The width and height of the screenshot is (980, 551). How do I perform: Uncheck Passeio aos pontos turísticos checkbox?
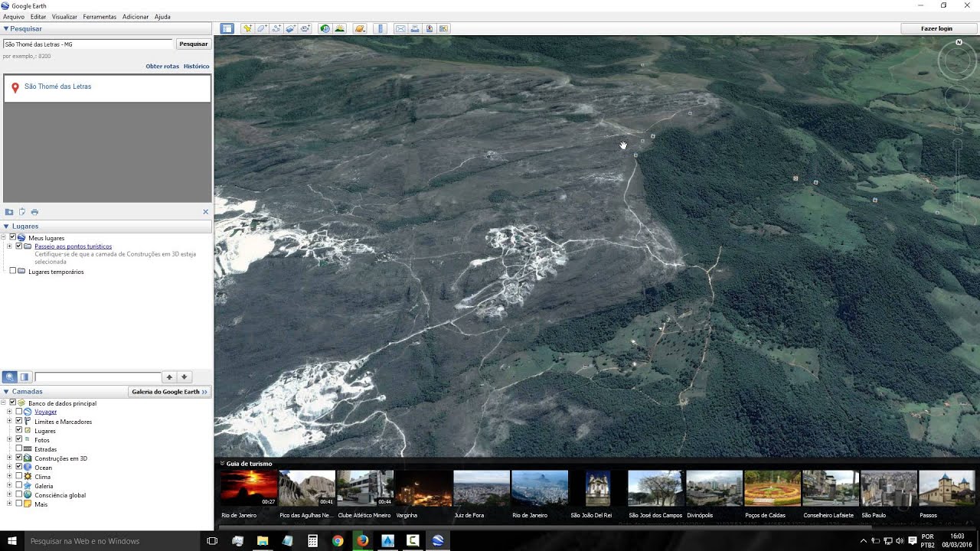[19, 246]
